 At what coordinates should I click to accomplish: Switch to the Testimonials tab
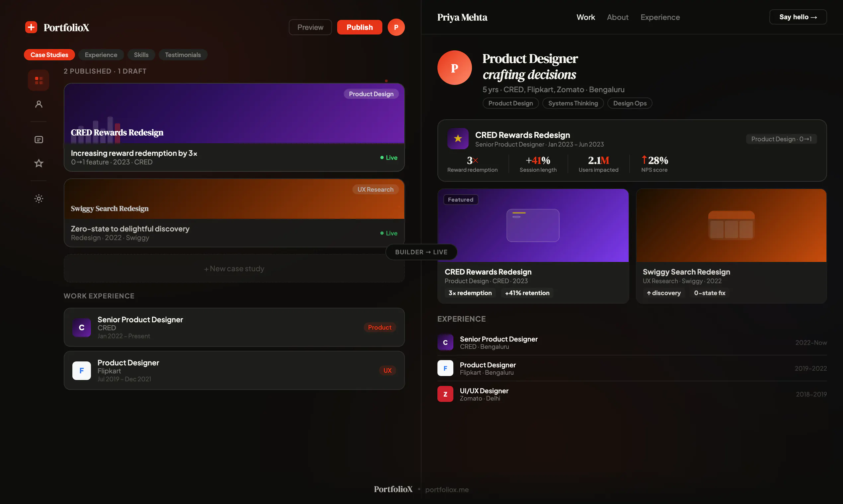pos(183,55)
